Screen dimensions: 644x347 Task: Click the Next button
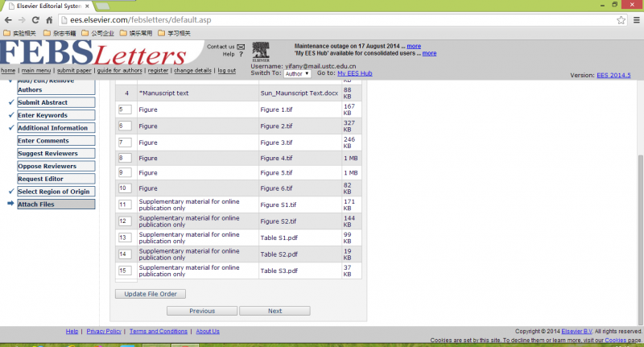click(275, 311)
